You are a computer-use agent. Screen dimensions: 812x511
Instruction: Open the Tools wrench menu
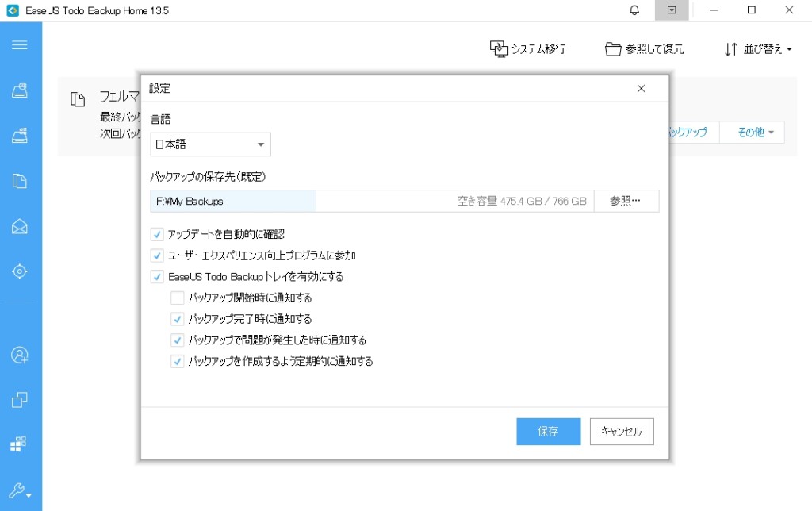[x=20, y=491]
